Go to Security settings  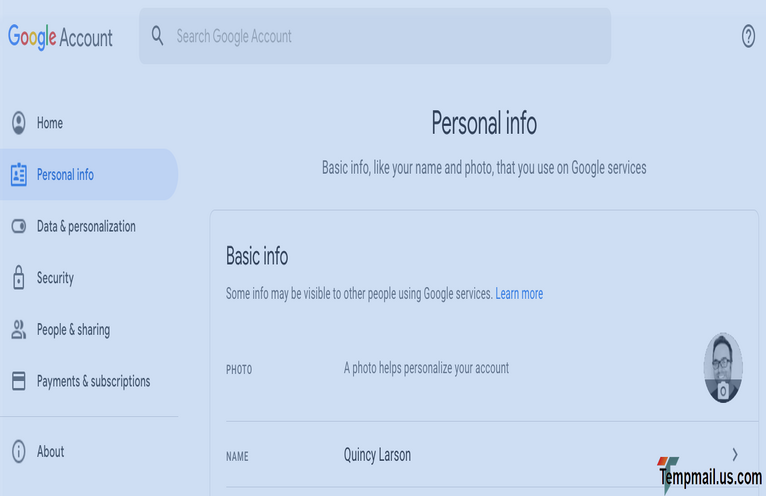55,278
